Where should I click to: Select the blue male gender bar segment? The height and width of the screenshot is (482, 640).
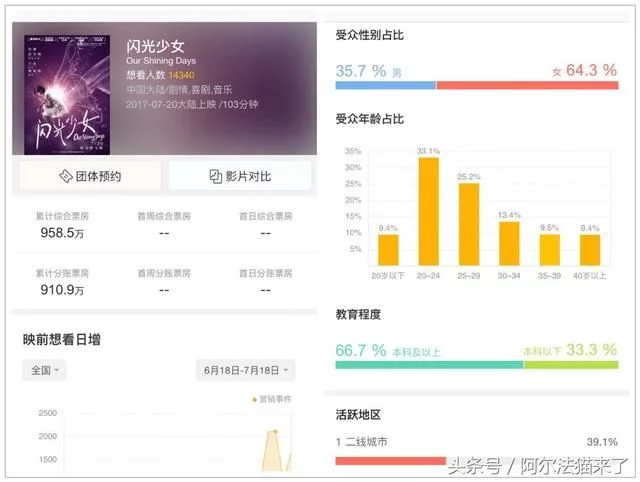pos(385,85)
